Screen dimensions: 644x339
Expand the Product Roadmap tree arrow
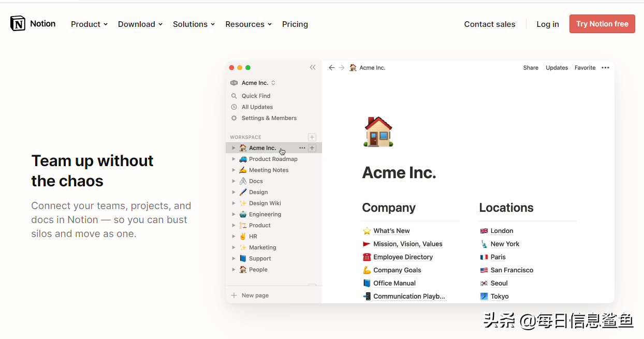coord(233,159)
